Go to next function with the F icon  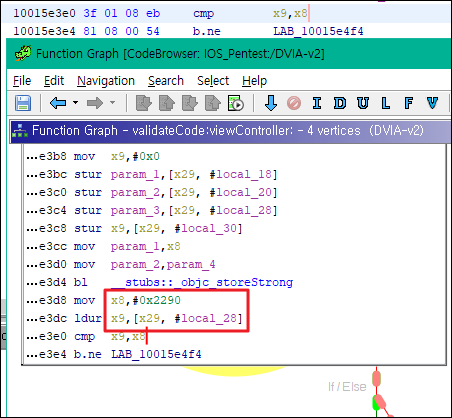click(x=409, y=103)
